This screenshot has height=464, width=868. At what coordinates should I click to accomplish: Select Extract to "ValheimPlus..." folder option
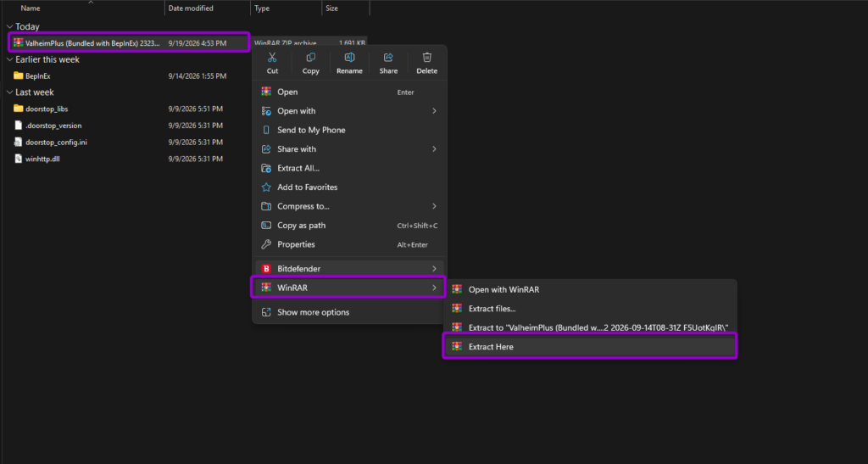591,327
